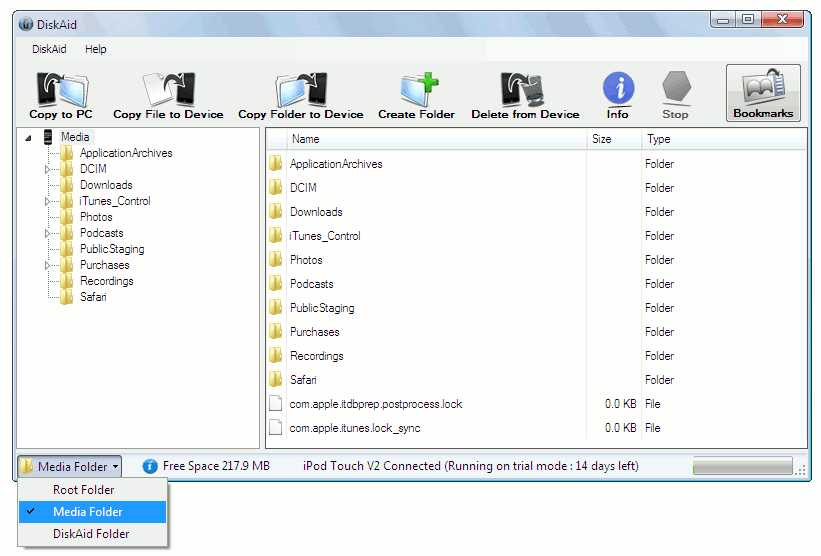
Task: Select Photos folder in the tree
Action: pyautogui.click(x=96, y=217)
